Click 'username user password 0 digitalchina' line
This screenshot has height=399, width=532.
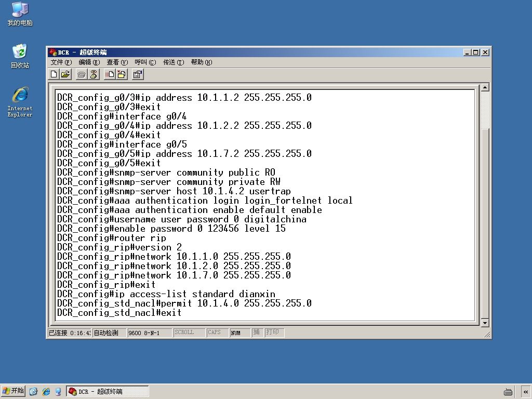pyautogui.click(x=182, y=219)
